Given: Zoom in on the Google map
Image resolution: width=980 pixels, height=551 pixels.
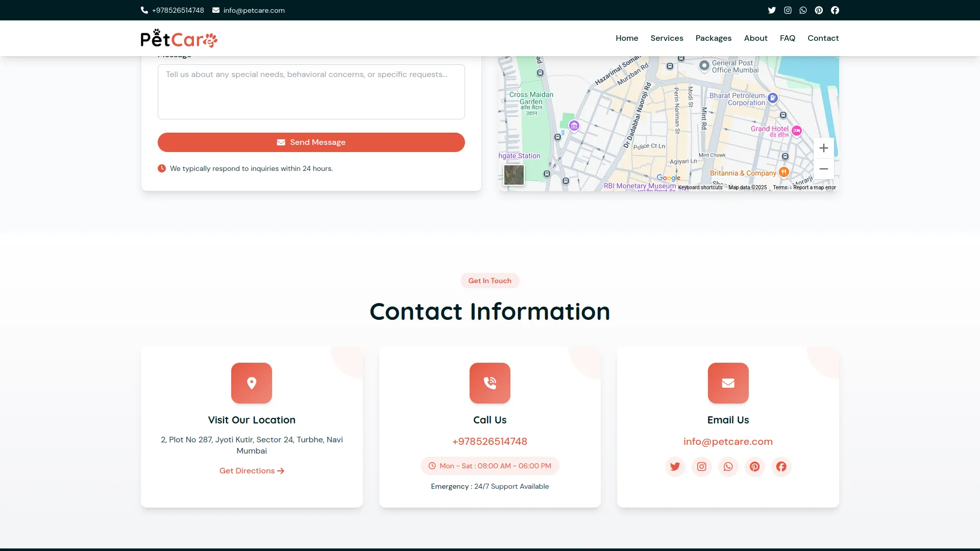Looking at the screenshot, I should pos(823,148).
